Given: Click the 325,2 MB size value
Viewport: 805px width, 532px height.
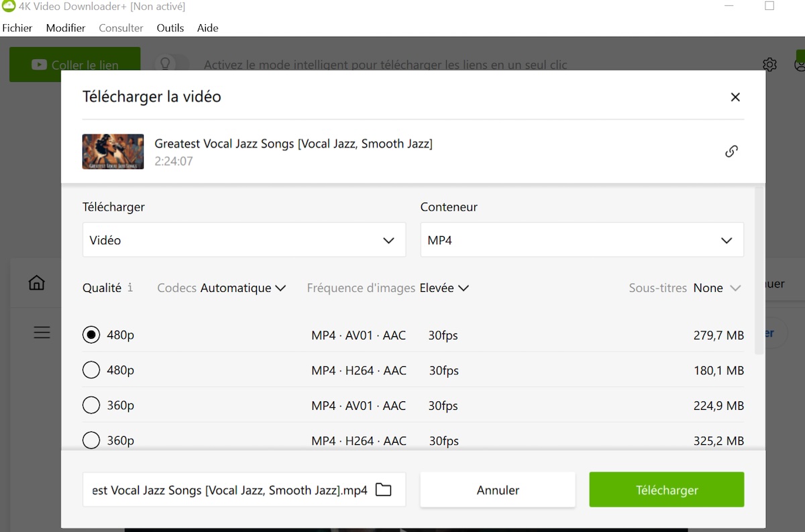Looking at the screenshot, I should point(718,441).
